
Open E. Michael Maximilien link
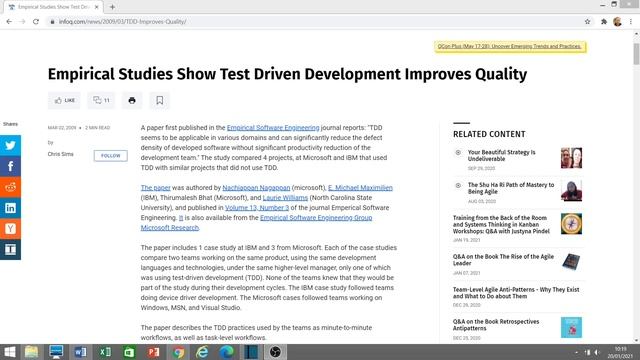point(360,188)
